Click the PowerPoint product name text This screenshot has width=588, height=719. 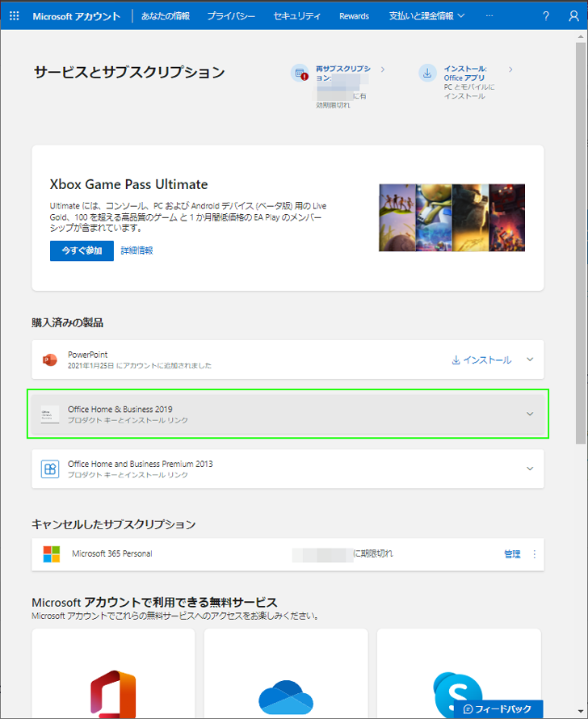(87, 355)
